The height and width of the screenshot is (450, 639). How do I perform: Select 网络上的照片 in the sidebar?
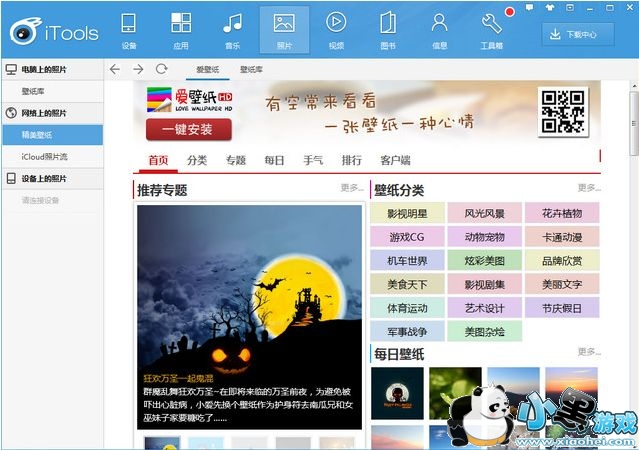(52, 113)
